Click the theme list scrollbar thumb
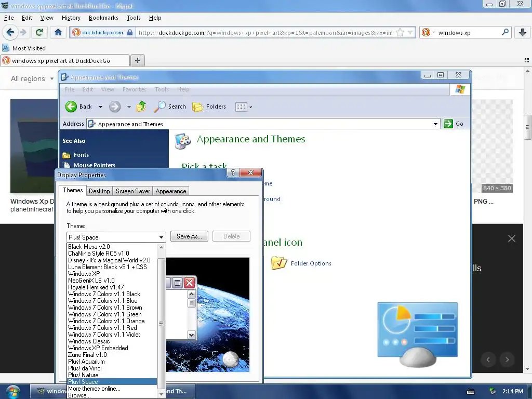This screenshot has height=399, width=532. (161, 323)
